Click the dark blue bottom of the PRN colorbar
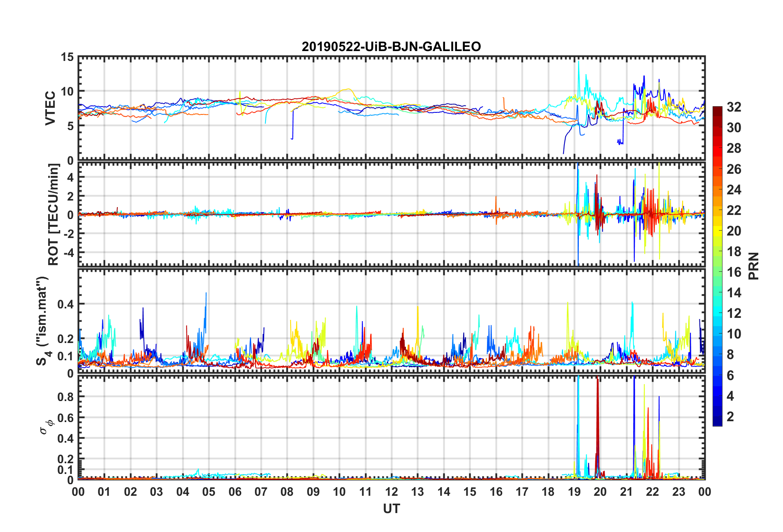Image resolution: width=783 pixels, height=532 pixels. (x=718, y=422)
